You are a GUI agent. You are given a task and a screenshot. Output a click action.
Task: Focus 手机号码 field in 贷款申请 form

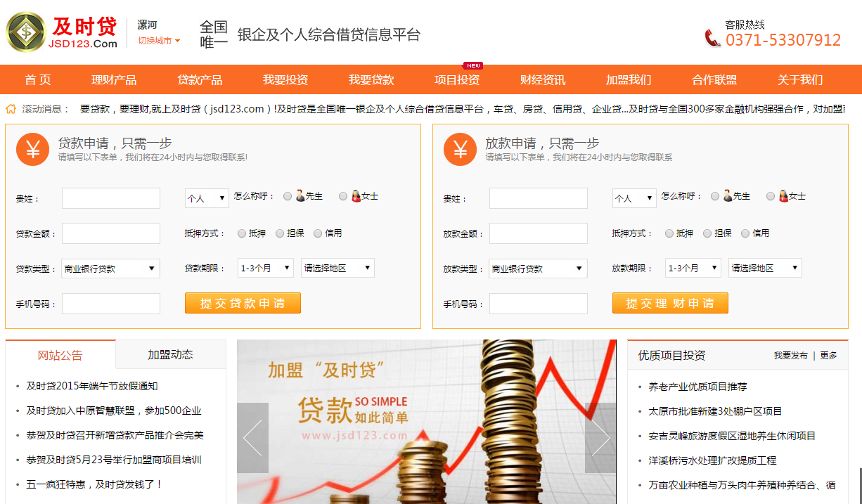coord(111,304)
